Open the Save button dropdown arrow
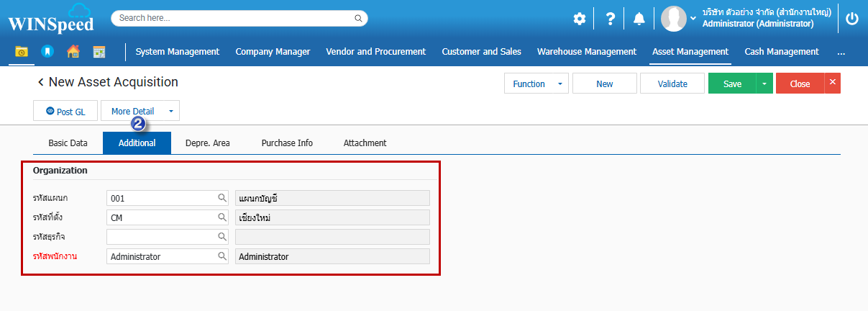Screen dimensions: 868x311 [764, 84]
